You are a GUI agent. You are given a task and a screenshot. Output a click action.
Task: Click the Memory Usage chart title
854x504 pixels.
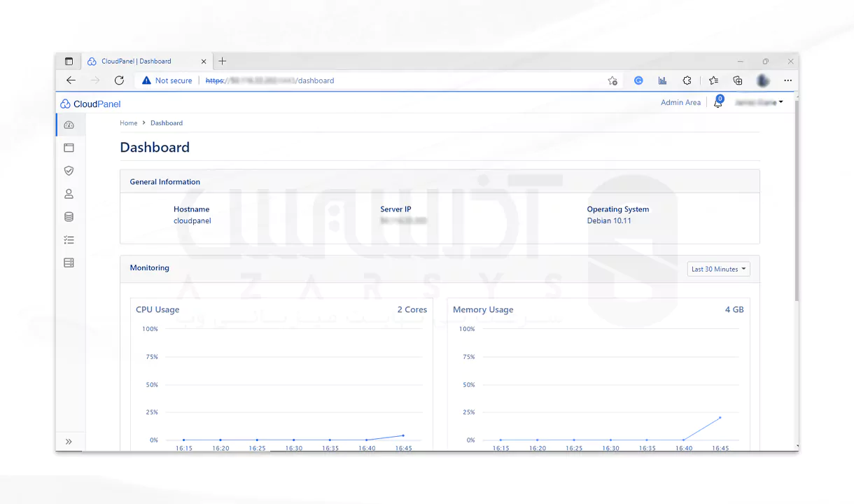pos(483,309)
